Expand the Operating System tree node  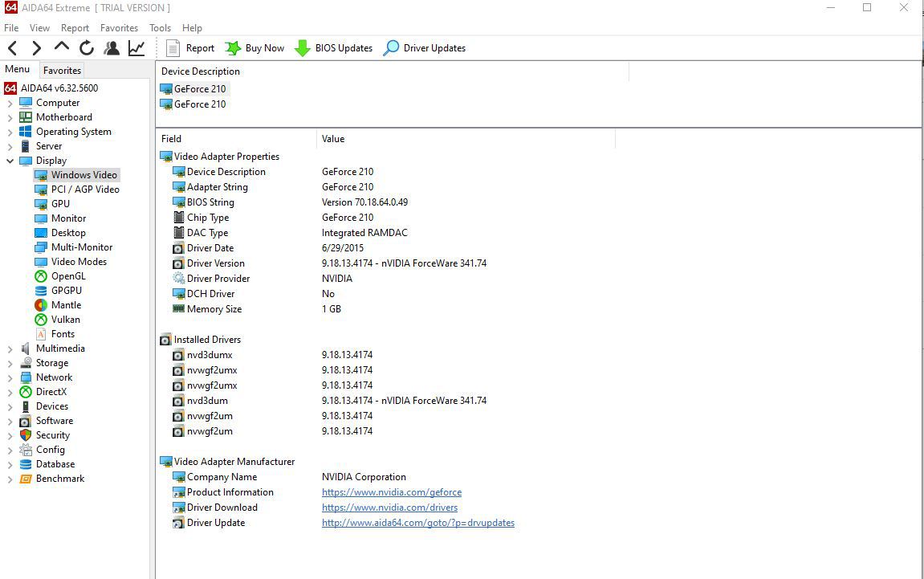10,132
